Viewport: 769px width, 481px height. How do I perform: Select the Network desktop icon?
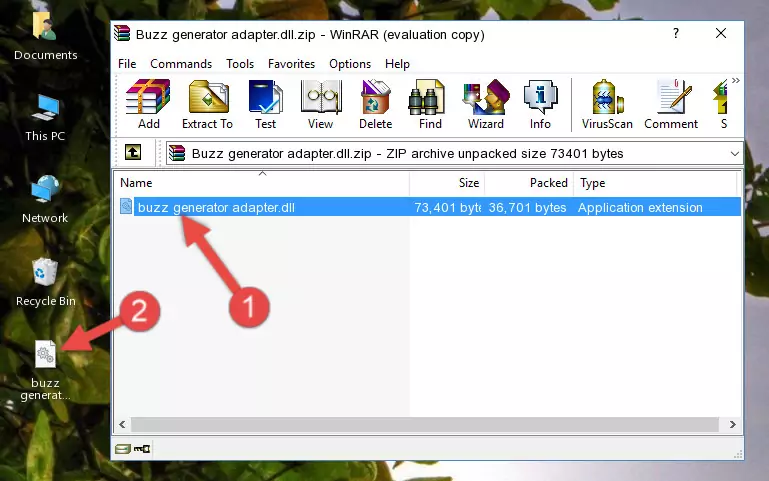45,200
